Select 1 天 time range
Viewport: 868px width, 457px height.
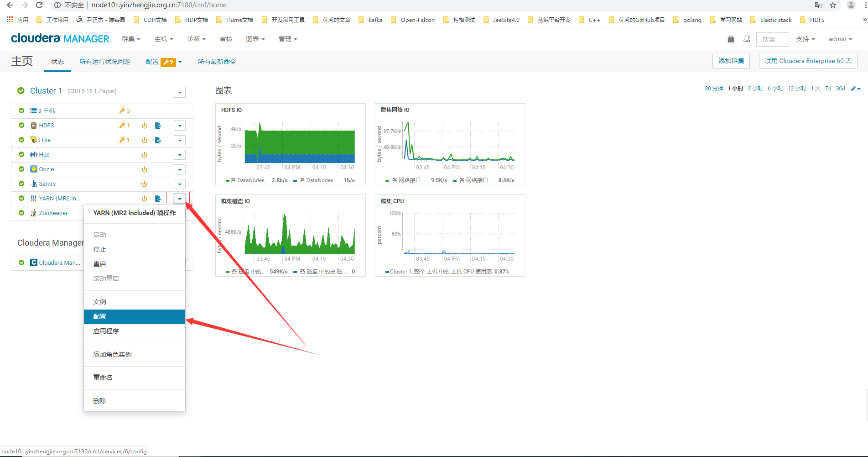tap(816, 89)
